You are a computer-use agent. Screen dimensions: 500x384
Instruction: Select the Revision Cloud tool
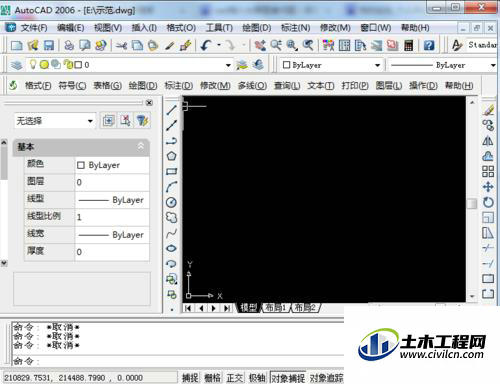tap(172, 218)
